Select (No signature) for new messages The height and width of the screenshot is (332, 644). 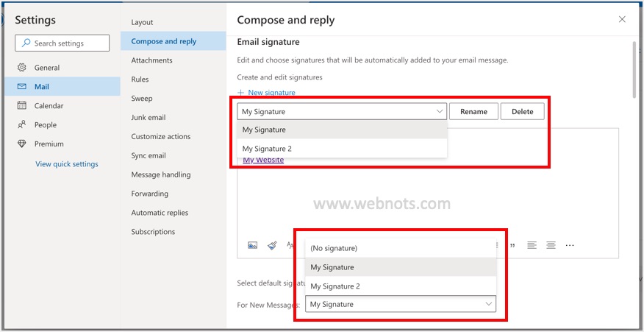pos(334,248)
